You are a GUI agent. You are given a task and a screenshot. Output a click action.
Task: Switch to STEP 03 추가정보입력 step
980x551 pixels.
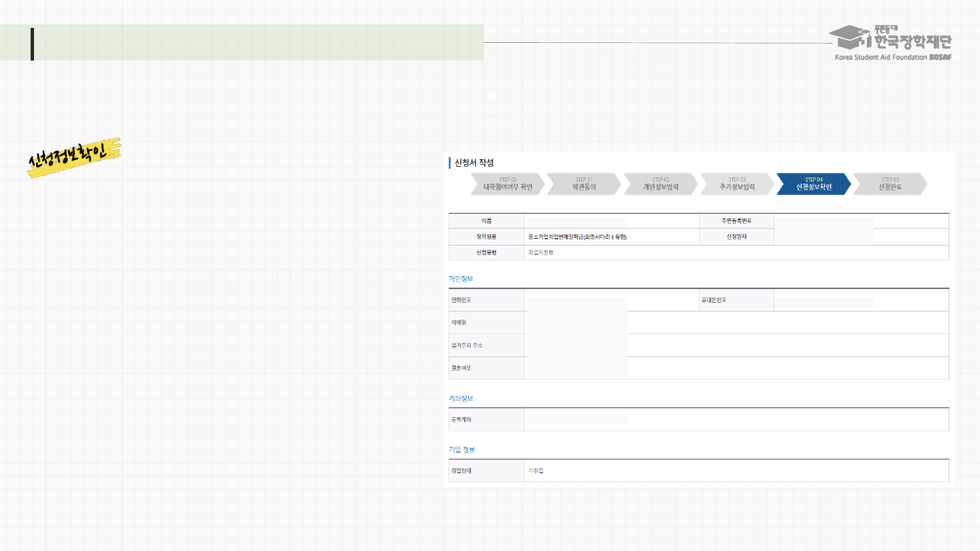point(737,184)
